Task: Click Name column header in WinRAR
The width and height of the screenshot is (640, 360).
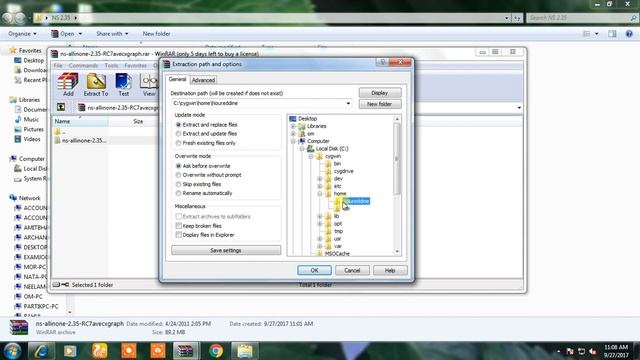Action: (80, 121)
